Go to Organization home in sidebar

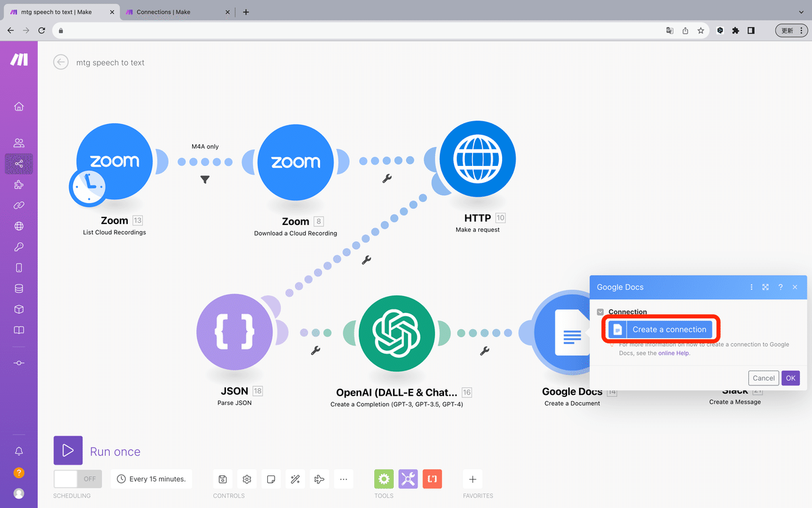[x=19, y=106]
